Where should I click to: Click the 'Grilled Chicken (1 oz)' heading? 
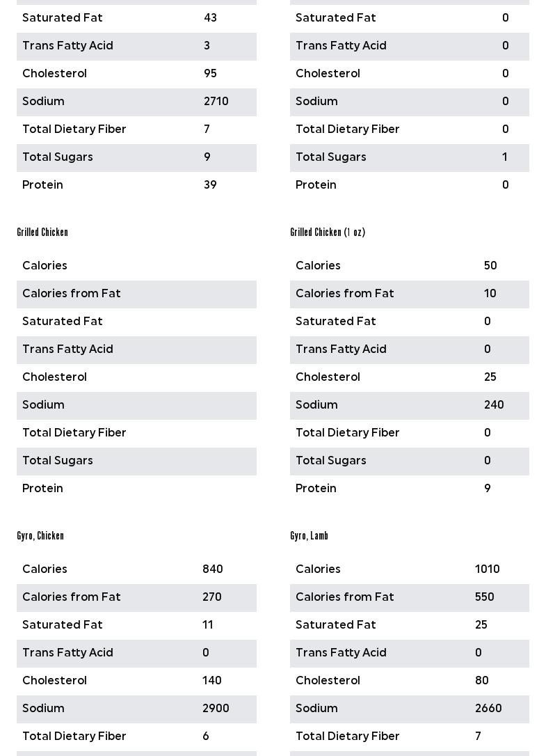(328, 233)
